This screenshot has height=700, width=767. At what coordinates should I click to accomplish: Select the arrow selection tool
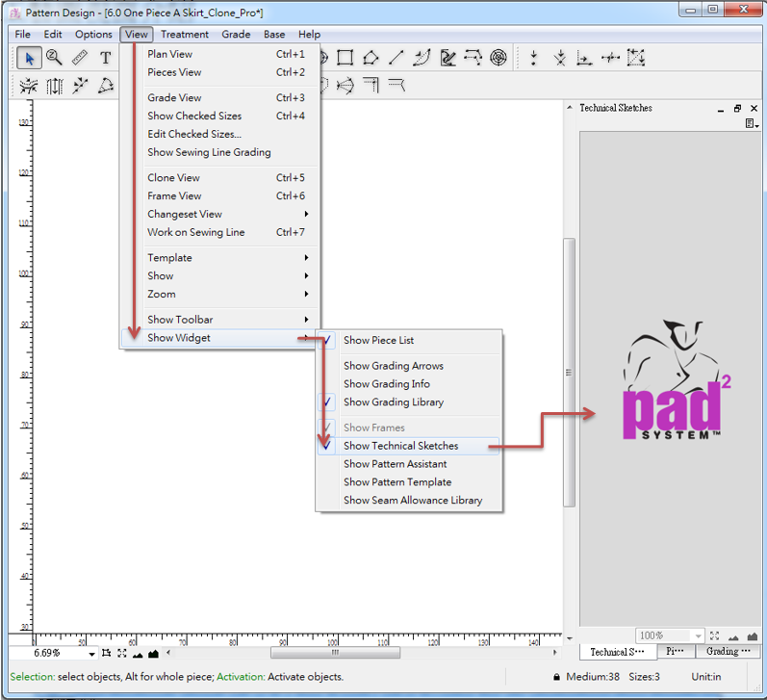29,58
